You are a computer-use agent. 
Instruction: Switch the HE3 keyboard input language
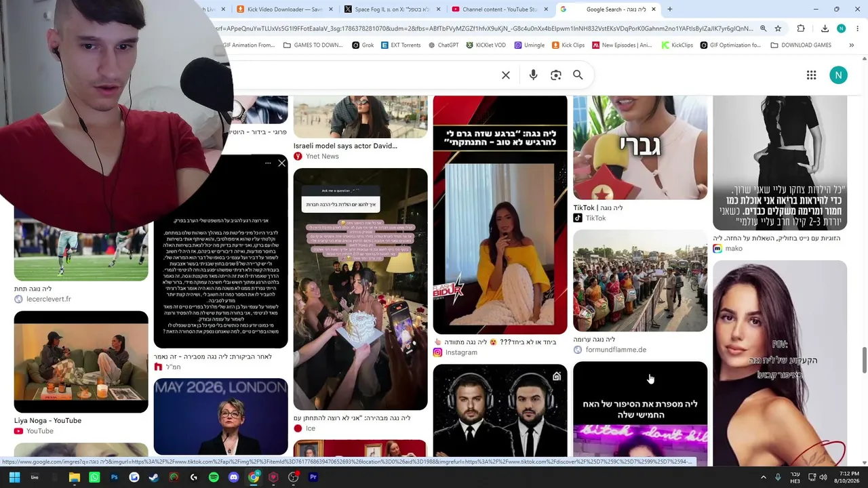click(795, 477)
